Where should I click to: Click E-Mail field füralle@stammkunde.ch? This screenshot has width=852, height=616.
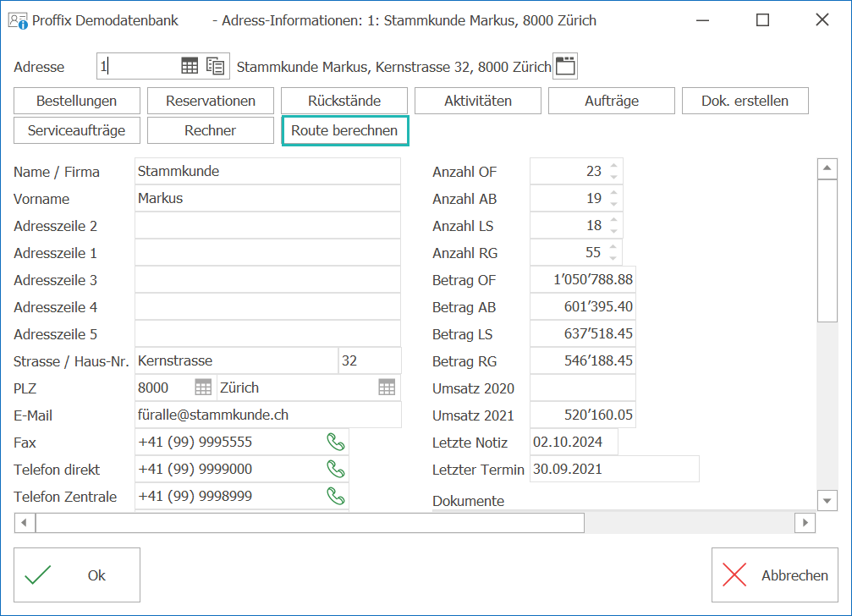coord(268,415)
